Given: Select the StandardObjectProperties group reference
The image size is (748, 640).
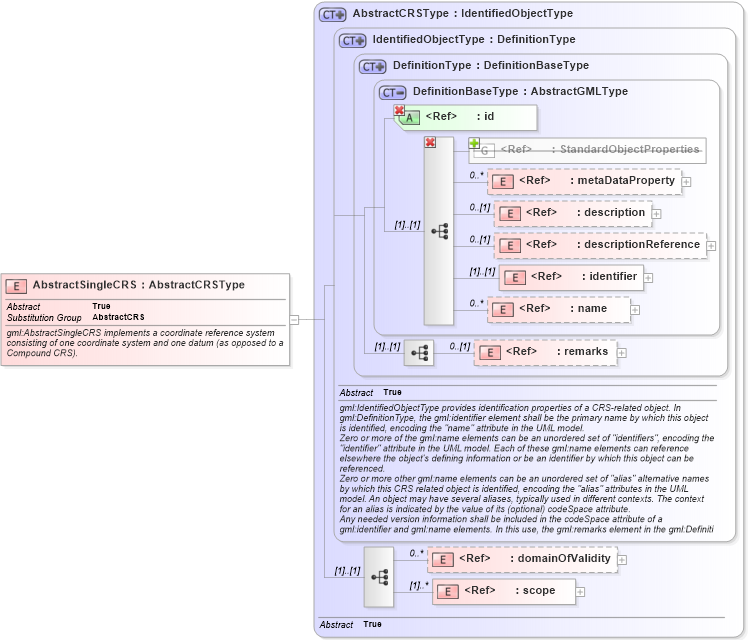Looking at the screenshot, I should tap(587, 151).
